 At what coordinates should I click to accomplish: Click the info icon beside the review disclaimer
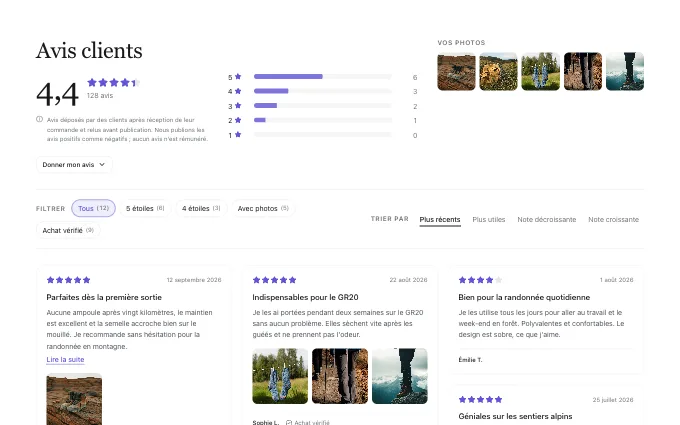coord(39,119)
